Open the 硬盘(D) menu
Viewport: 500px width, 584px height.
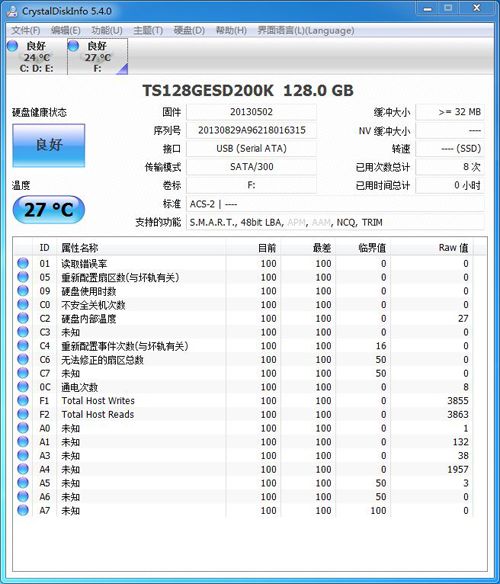point(189,31)
